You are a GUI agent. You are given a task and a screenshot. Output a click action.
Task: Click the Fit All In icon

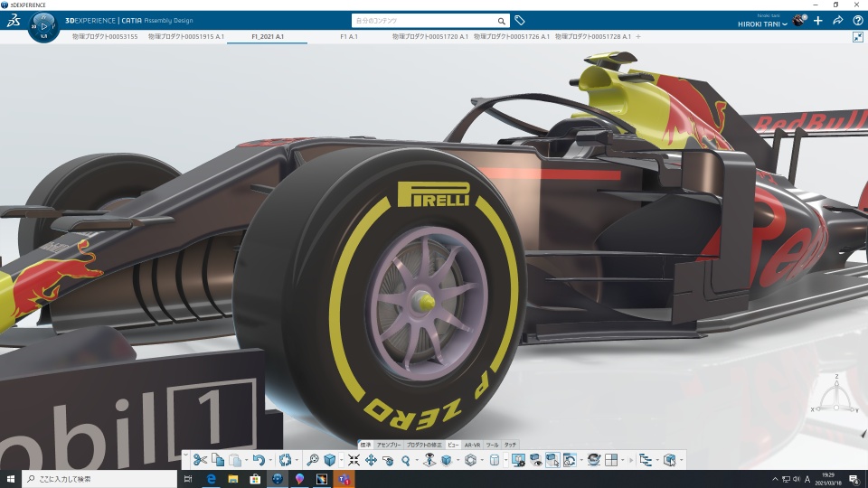pyautogui.click(x=354, y=460)
